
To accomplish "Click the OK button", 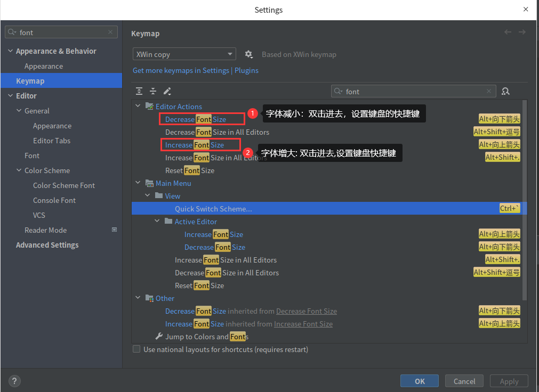I will click(420, 381).
